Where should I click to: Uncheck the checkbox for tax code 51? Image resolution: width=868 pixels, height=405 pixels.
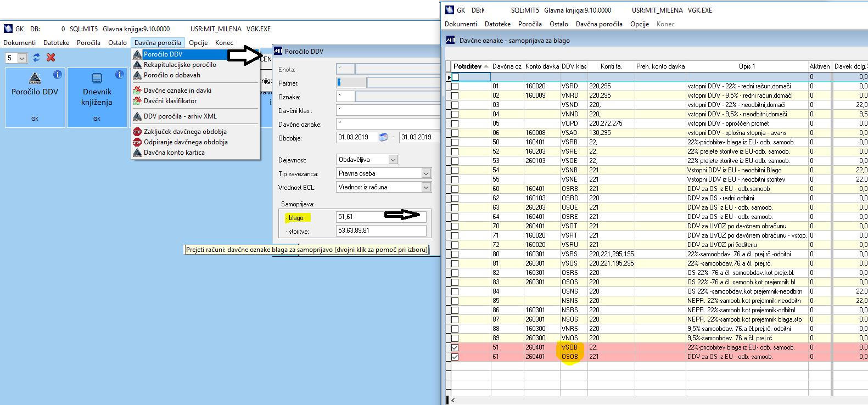coord(455,347)
